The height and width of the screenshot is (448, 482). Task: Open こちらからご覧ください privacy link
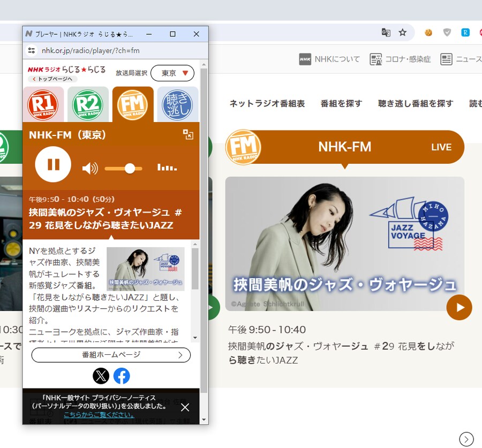pos(99,414)
